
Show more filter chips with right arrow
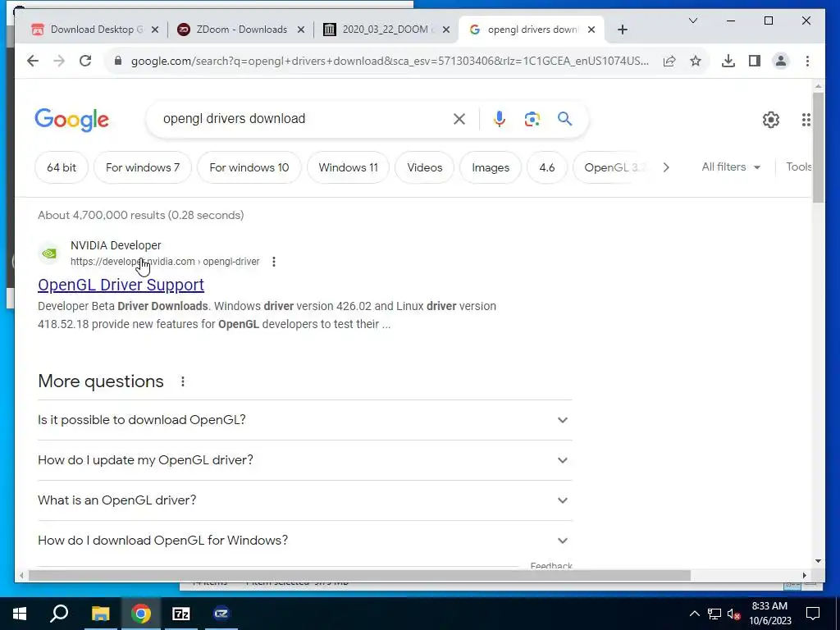coord(666,167)
